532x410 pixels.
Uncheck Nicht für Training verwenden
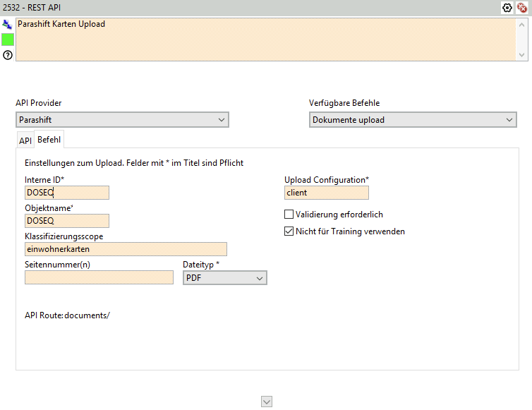tap(289, 231)
